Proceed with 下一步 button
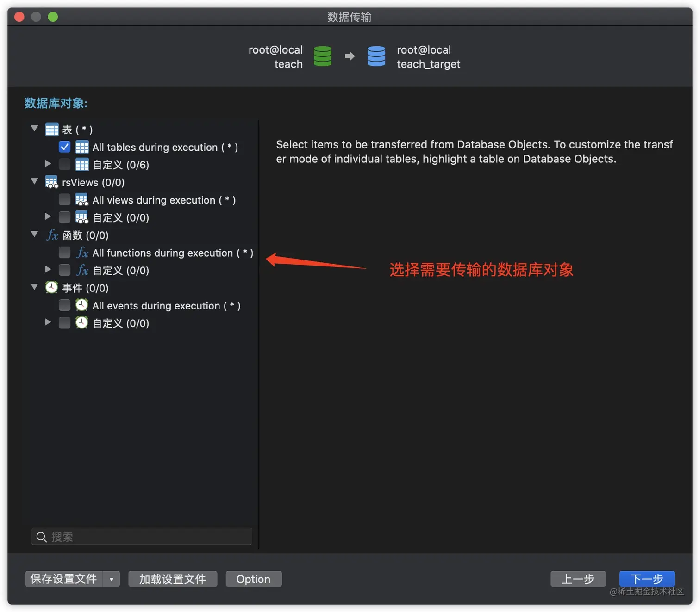Viewport: 700px width, 612px height. coord(647,579)
